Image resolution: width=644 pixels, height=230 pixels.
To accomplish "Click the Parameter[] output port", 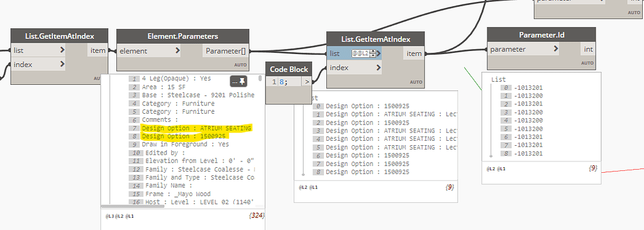I will [226, 51].
